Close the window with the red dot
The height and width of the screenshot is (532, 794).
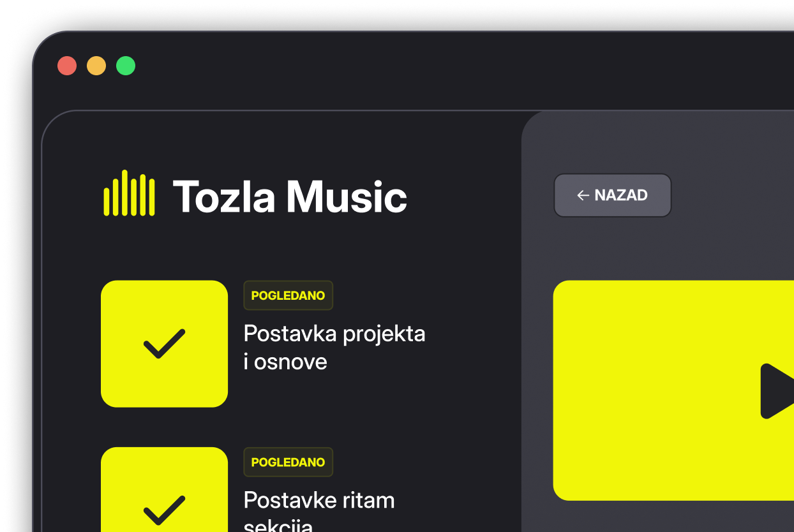point(67,66)
